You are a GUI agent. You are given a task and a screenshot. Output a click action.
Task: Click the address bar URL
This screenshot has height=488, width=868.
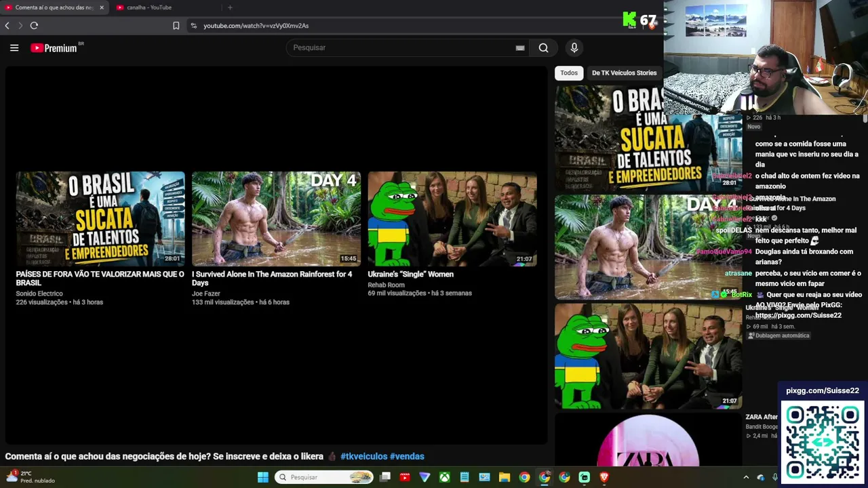point(256,26)
